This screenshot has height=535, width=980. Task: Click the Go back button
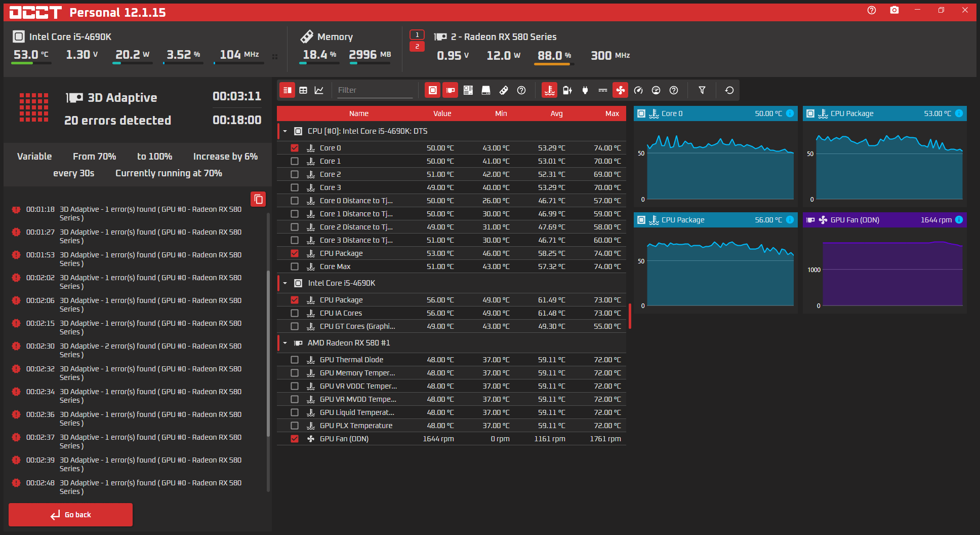click(x=71, y=515)
